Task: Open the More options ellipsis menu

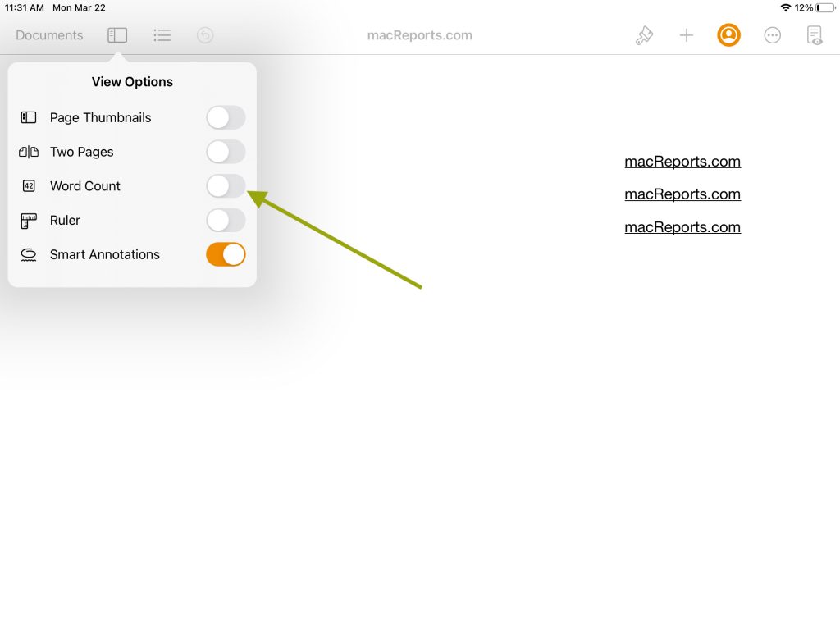Action: click(772, 35)
